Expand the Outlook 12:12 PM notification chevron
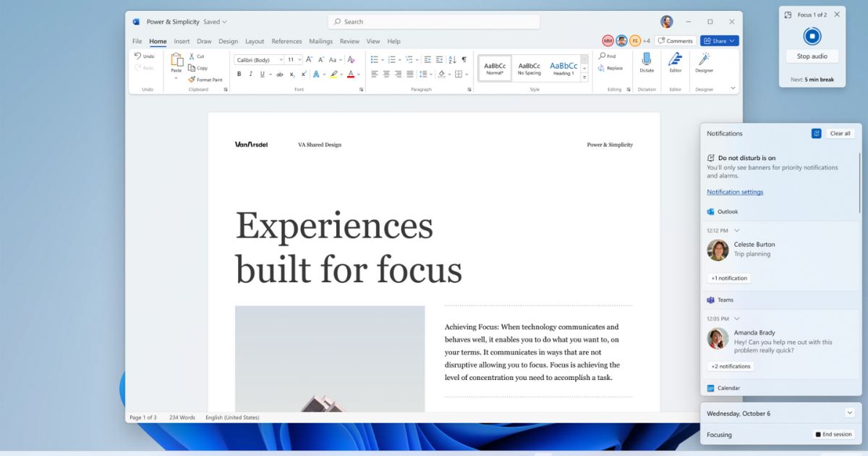The height and width of the screenshot is (456, 868). click(736, 230)
